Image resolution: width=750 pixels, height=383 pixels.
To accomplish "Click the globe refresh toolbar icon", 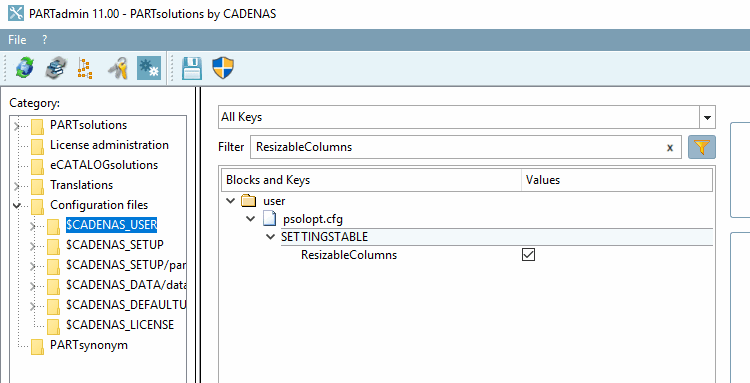I will tap(24, 68).
